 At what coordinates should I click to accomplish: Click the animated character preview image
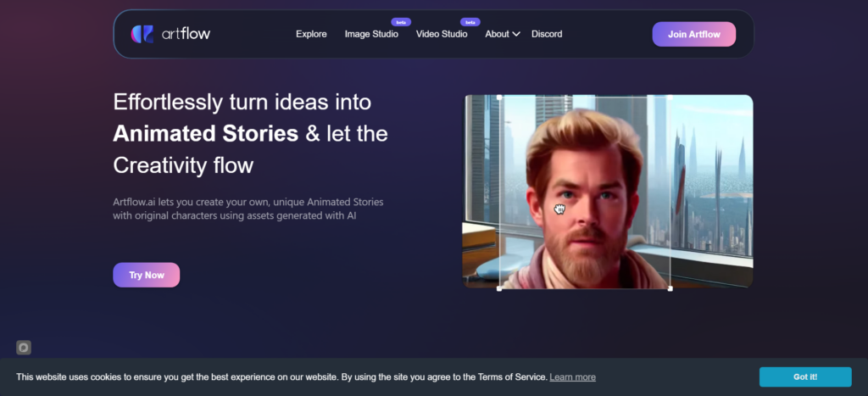click(608, 192)
